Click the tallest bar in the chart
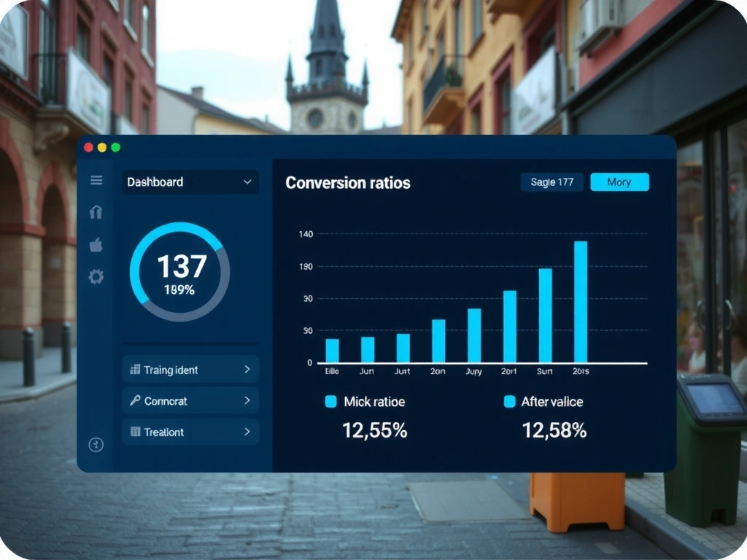The width and height of the screenshot is (747, 560). tap(581, 302)
